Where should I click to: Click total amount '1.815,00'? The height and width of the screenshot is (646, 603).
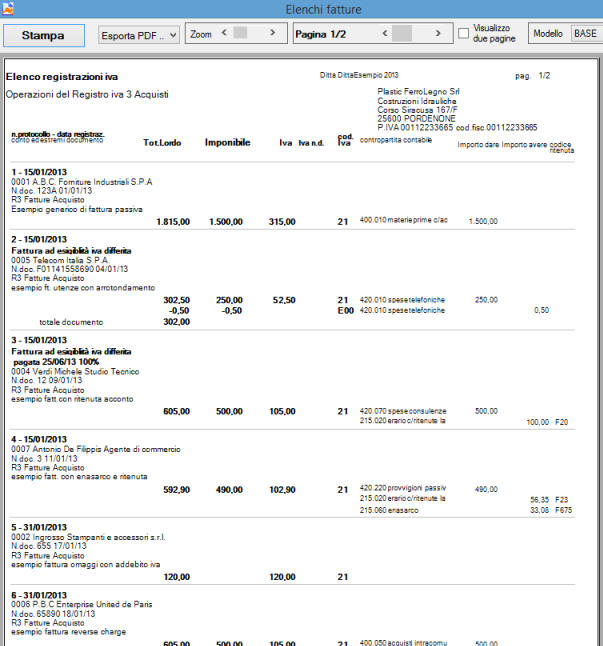click(x=173, y=222)
